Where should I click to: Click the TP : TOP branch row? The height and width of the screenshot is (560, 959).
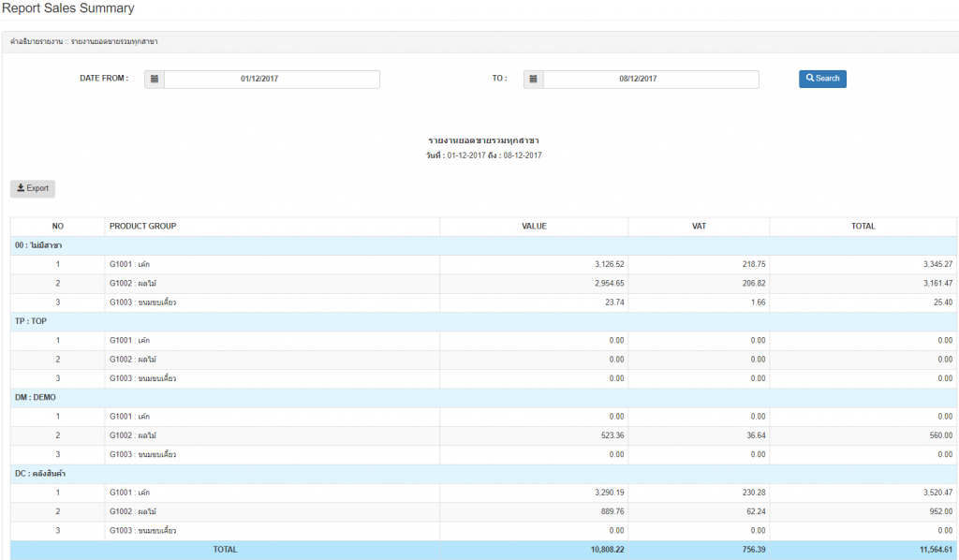point(483,321)
